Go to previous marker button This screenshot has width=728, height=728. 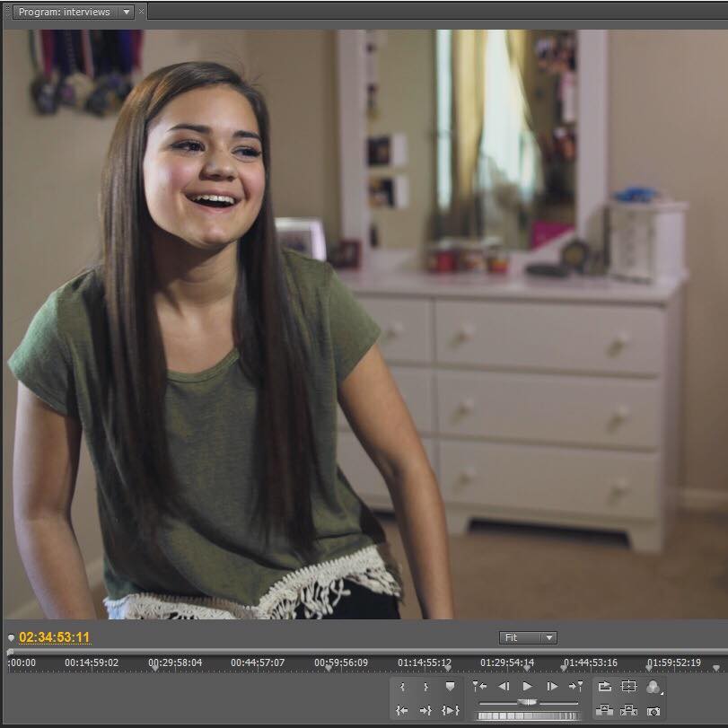point(479,686)
